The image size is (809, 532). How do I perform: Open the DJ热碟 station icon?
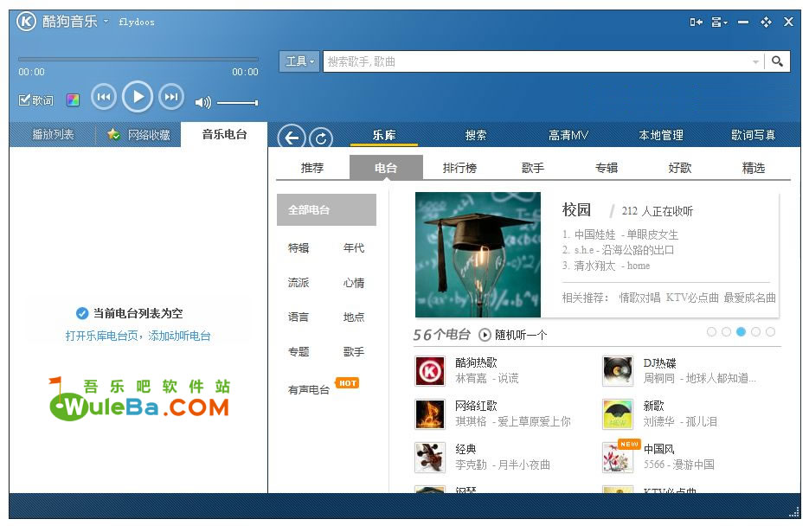click(x=618, y=371)
